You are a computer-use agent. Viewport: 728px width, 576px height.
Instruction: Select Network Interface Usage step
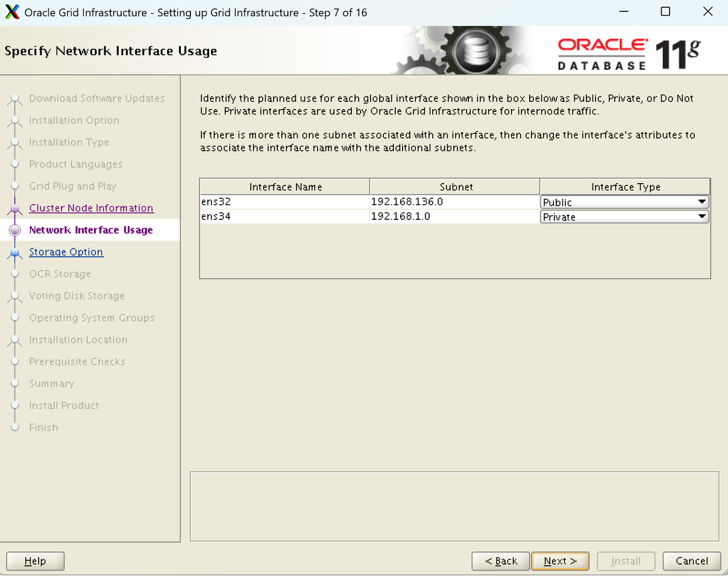91,230
